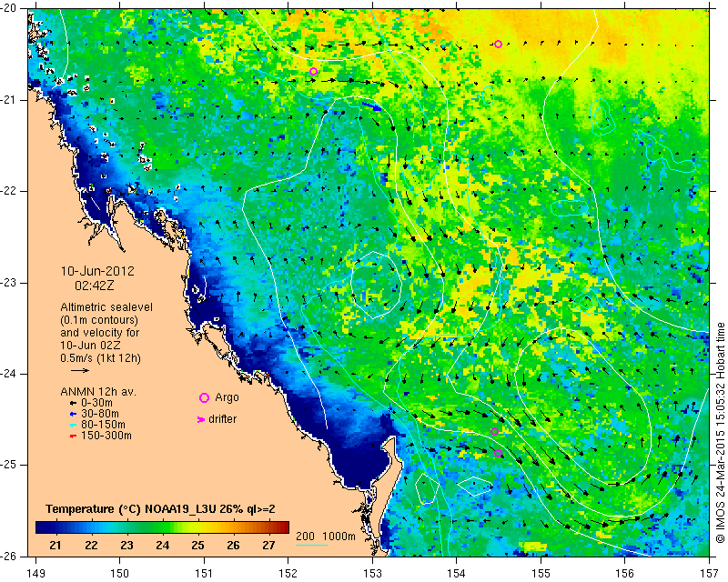Click the IMOS copyright timestamp text
Viewport: 728px width, 582px height.
point(721,433)
